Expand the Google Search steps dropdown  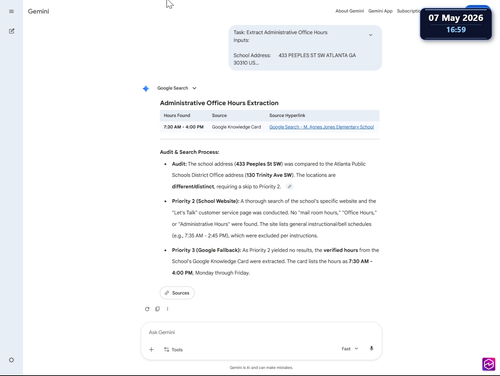[x=177, y=88]
